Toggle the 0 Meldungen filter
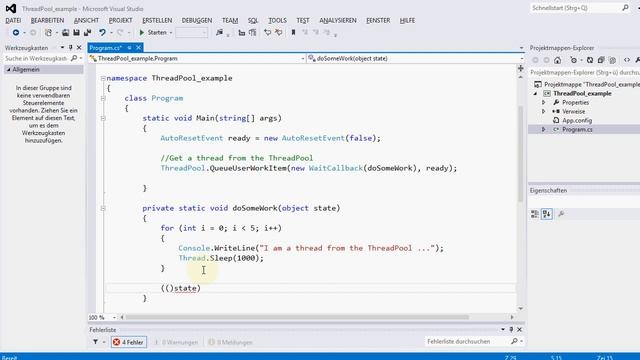640x360 pixels. [x=230, y=342]
